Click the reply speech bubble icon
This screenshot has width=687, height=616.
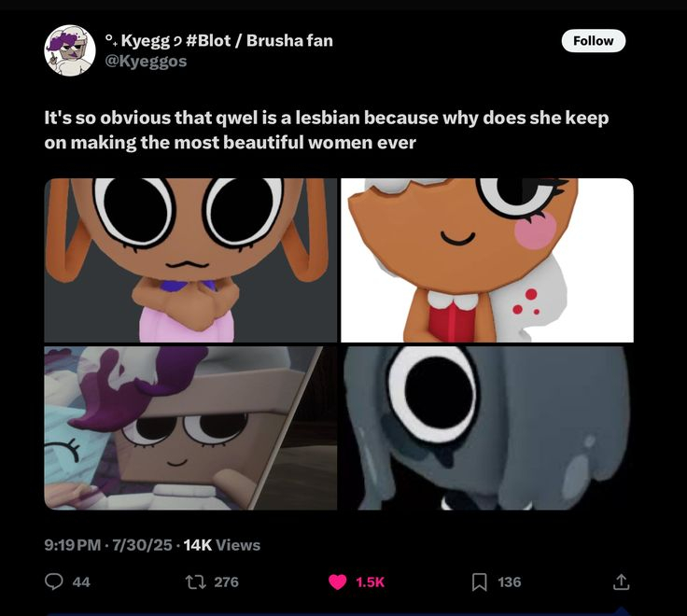point(54,581)
